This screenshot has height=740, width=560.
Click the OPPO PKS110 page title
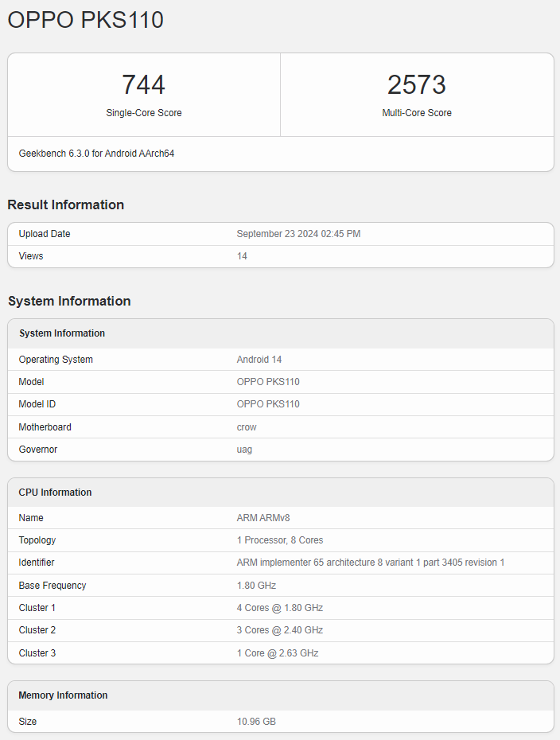click(x=84, y=20)
